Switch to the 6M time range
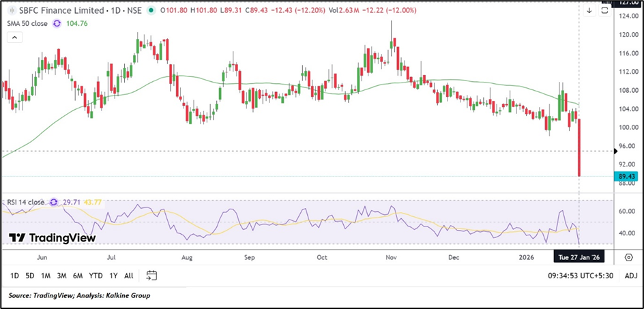The height and width of the screenshot is (309, 644). click(x=78, y=276)
